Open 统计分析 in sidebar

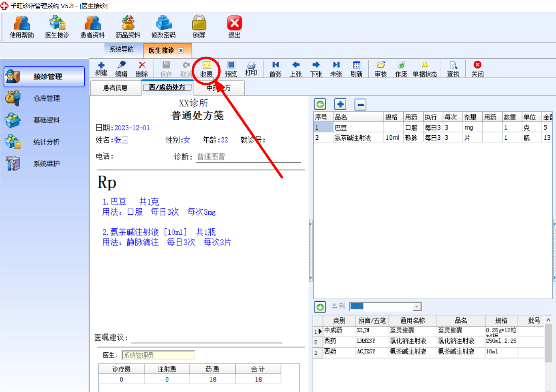[44, 142]
